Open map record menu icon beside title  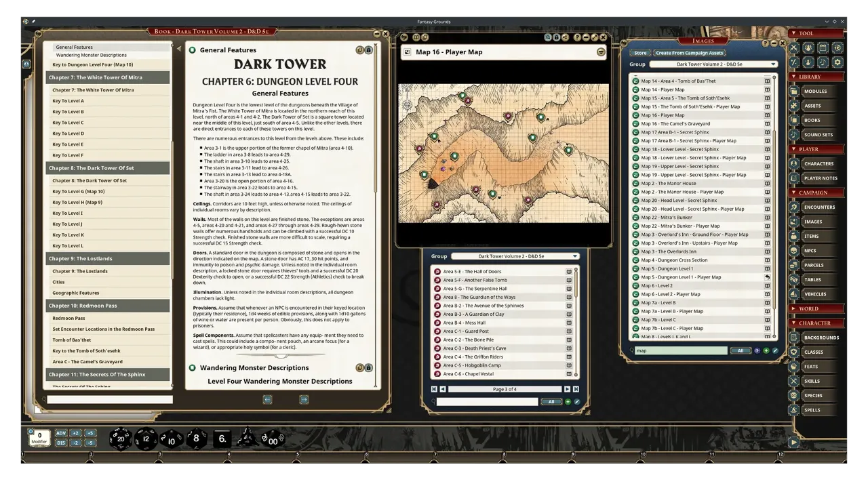click(x=601, y=52)
